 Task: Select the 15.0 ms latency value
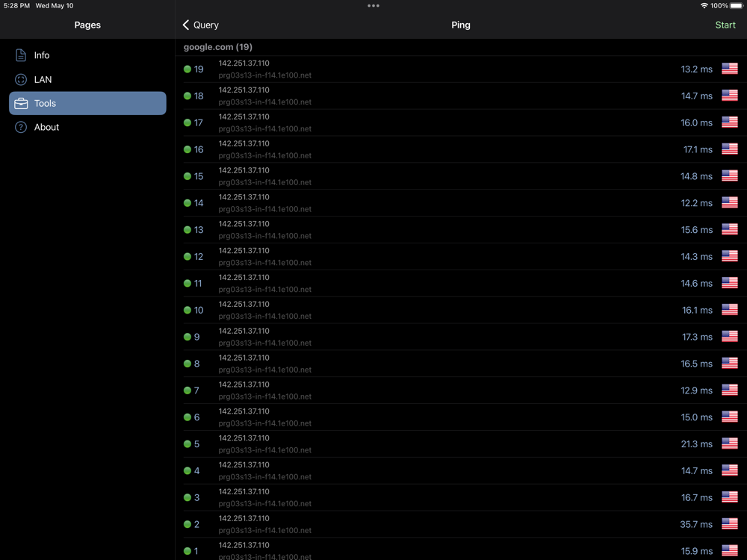click(x=696, y=417)
